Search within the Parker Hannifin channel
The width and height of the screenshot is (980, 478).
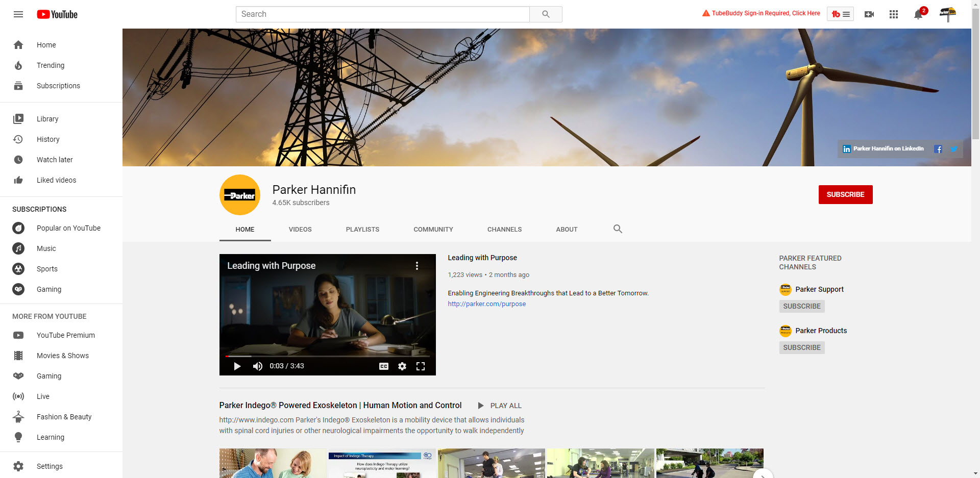[x=618, y=229]
